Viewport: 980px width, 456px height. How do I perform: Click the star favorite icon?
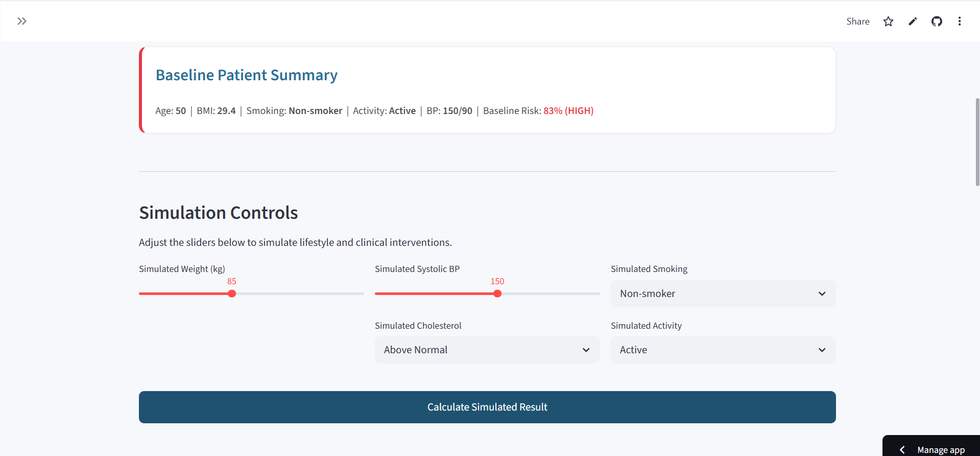click(888, 21)
